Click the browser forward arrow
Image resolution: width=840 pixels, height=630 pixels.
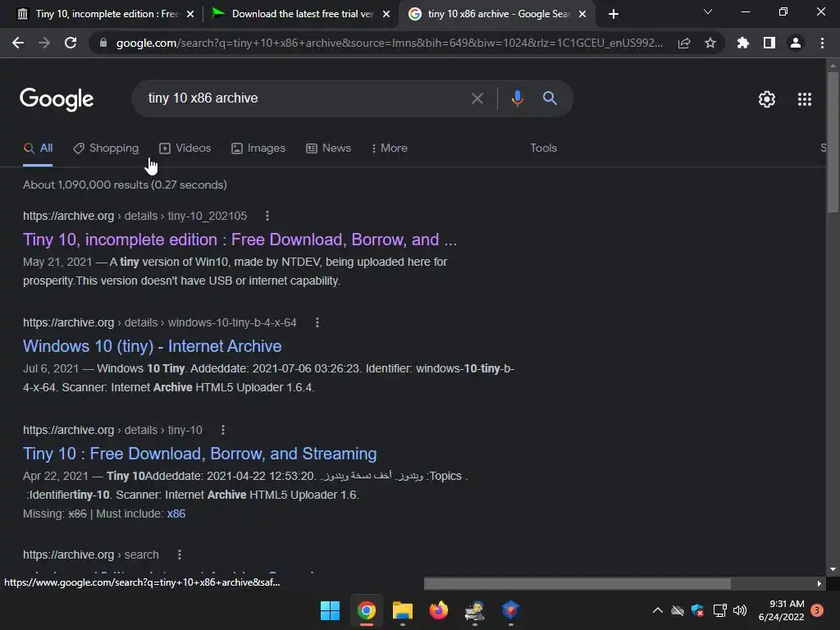44,43
